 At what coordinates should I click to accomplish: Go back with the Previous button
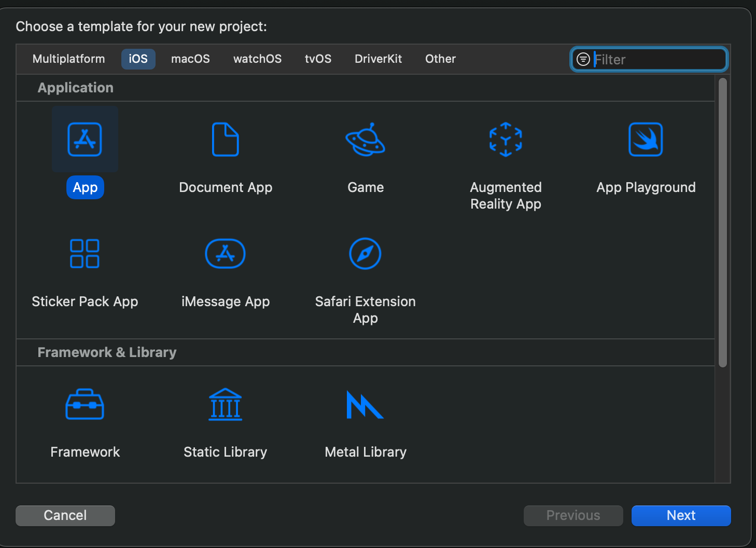(x=573, y=515)
